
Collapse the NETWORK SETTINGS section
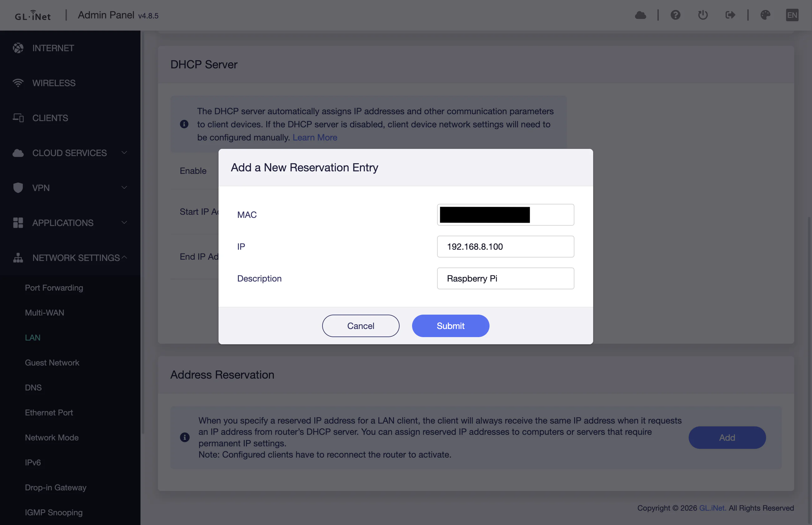70,258
